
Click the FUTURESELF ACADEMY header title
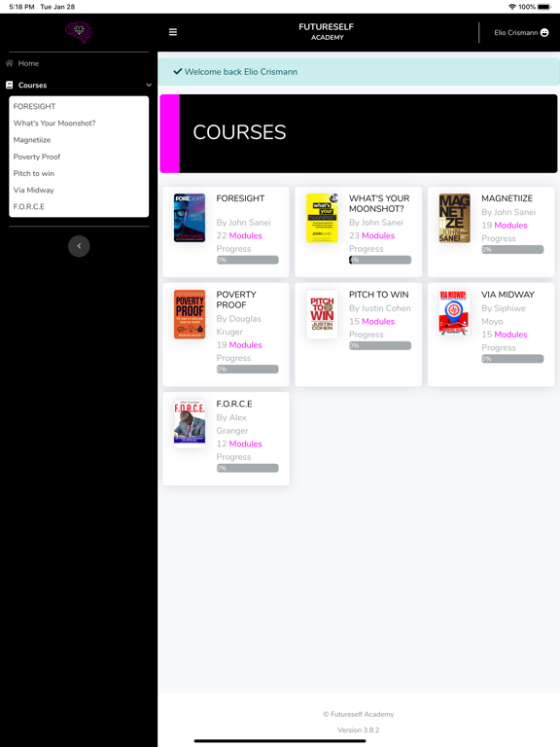(327, 31)
